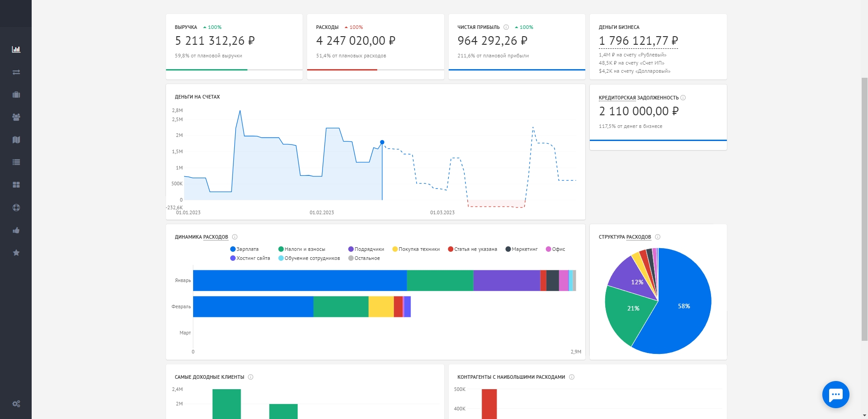Click the blue Зарплата segment in Январь bar
868x419 pixels.
point(300,280)
